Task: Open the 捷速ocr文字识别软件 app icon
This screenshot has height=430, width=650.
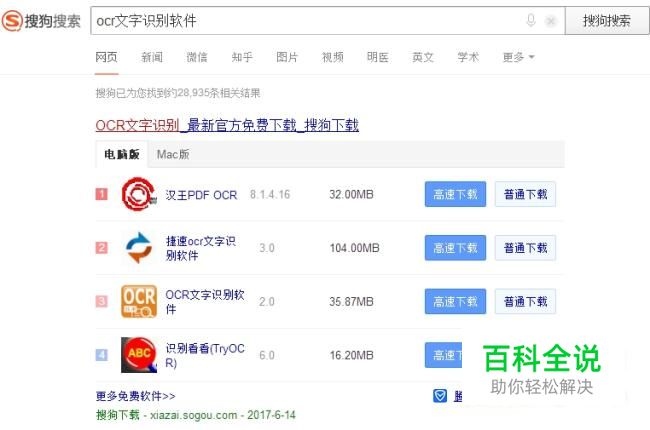Action: tap(139, 248)
